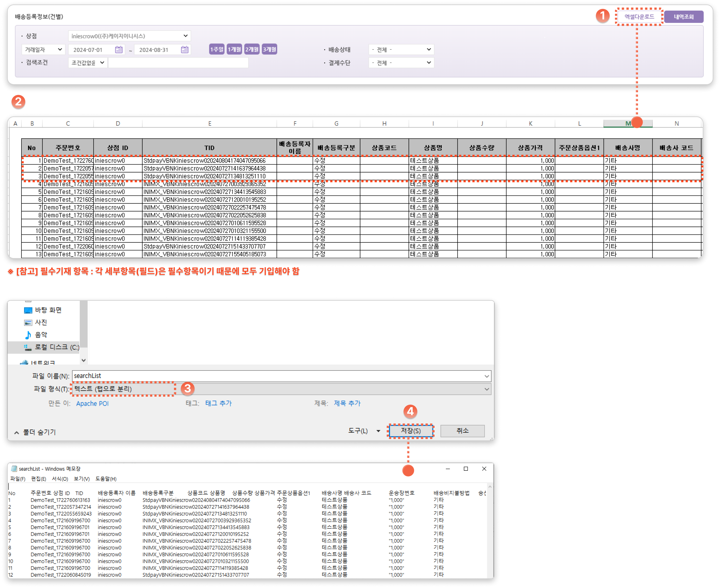Image resolution: width=720 pixels, height=588 pixels.
Task: Open the 거래일자 dropdown
Action: 43,49
